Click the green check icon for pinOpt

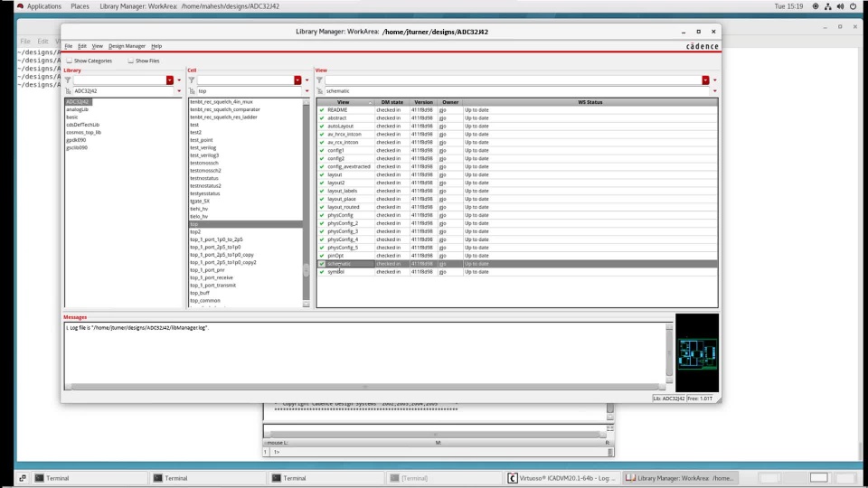coord(322,256)
